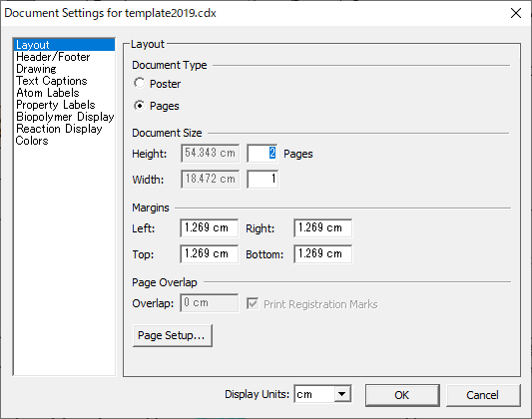Choose Atom Labels from the list

pos(48,93)
